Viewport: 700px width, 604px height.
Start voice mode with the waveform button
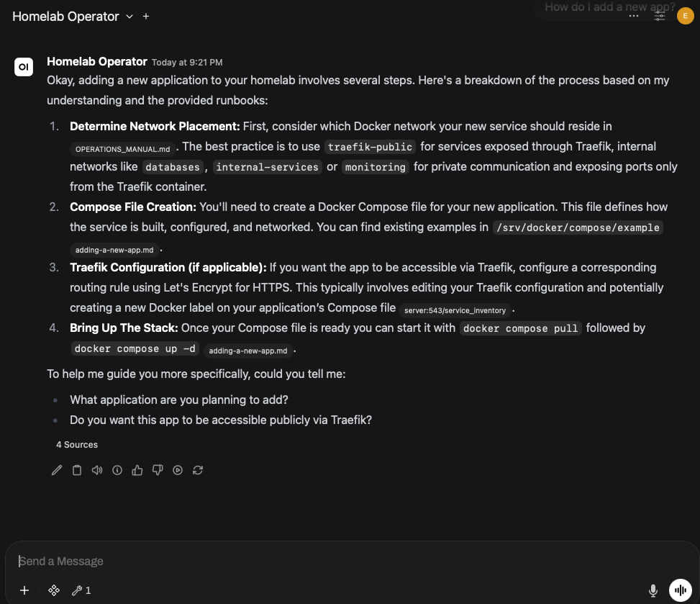[681, 590]
